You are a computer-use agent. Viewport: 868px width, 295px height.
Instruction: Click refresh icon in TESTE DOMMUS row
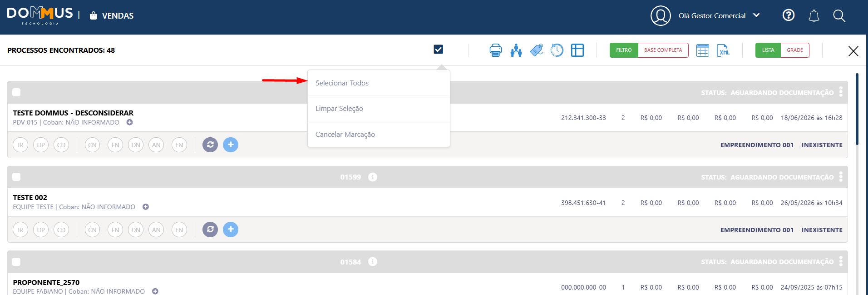tap(210, 145)
